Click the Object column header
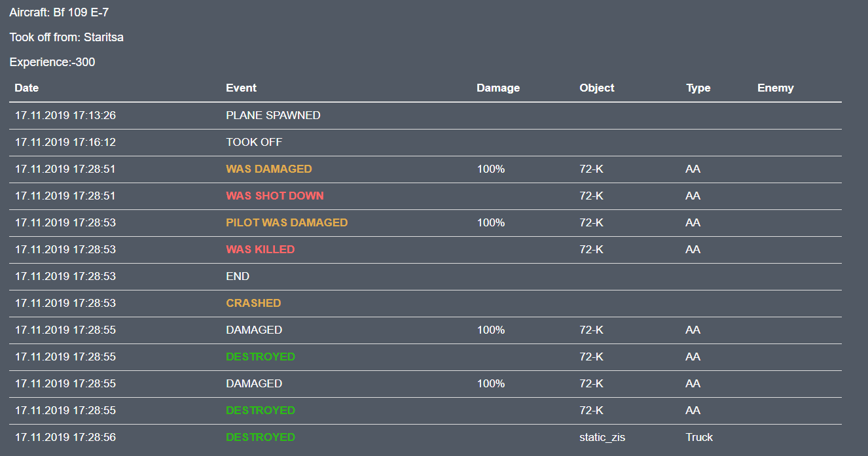 597,88
